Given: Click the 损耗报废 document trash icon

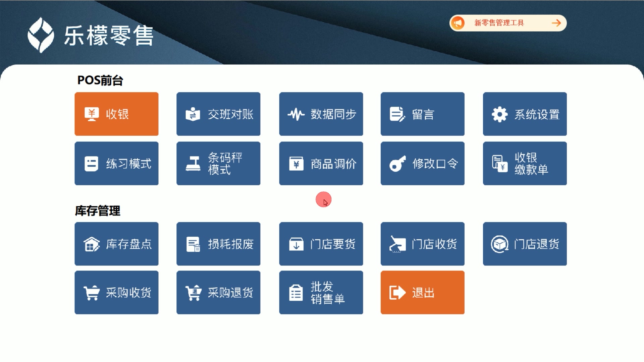Looking at the screenshot, I should click(x=193, y=244).
